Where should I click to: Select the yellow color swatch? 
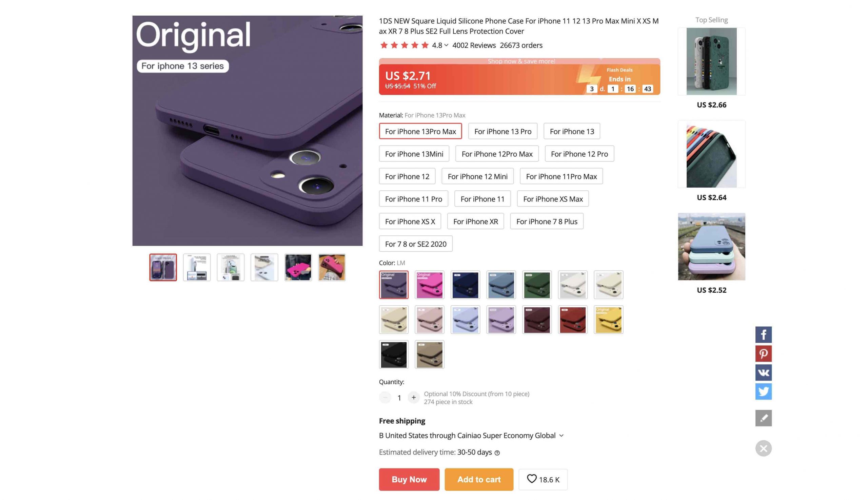tap(608, 320)
